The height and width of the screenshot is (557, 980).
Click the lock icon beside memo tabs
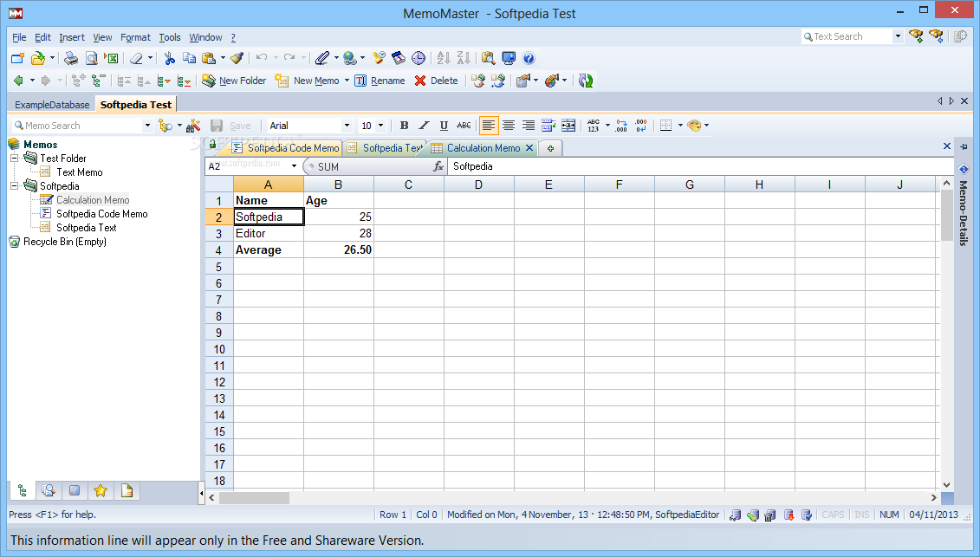[212, 145]
